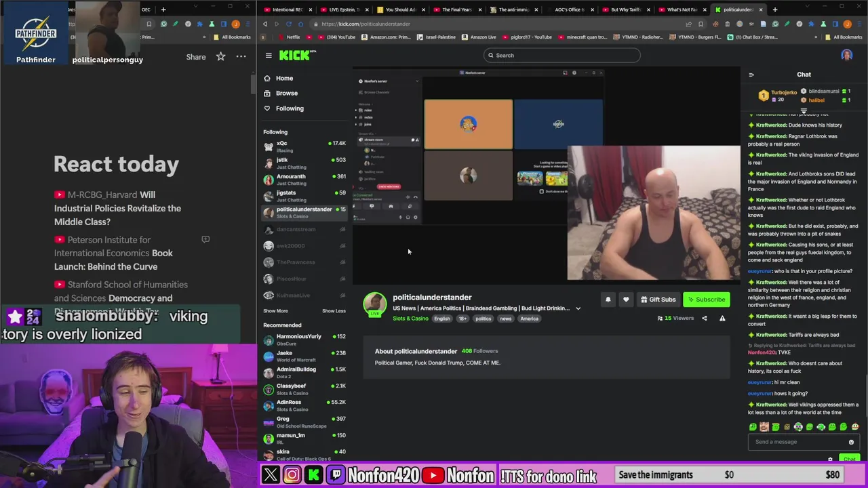Open the emoji picker in message box
Viewport: 868px width, 488px height.
(x=851, y=442)
